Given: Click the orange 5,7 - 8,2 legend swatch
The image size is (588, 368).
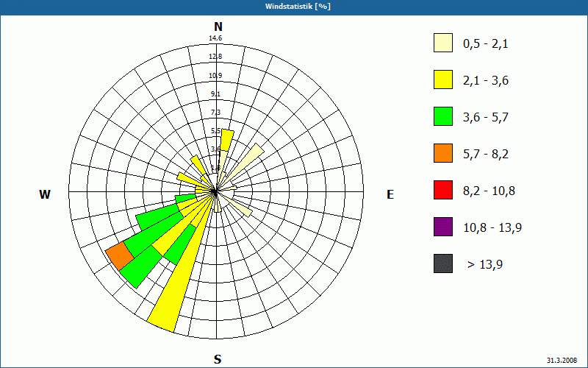Looking at the screenshot, I should coord(443,153).
